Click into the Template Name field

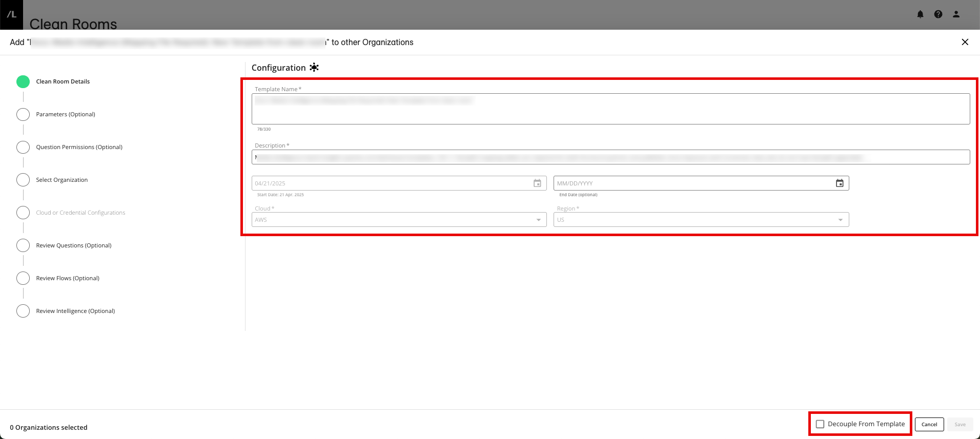pyautogui.click(x=610, y=109)
